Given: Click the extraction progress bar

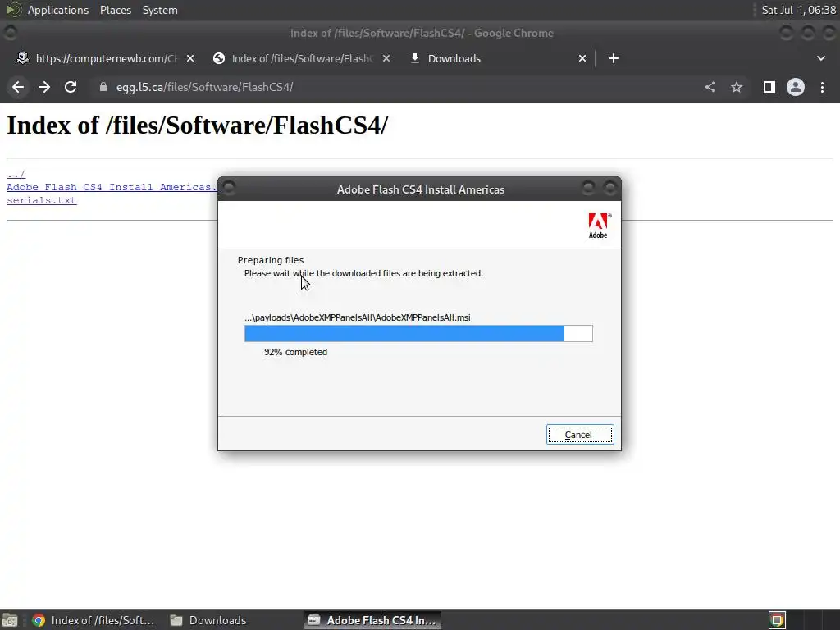Looking at the screenshot, I should pos(418,333).
